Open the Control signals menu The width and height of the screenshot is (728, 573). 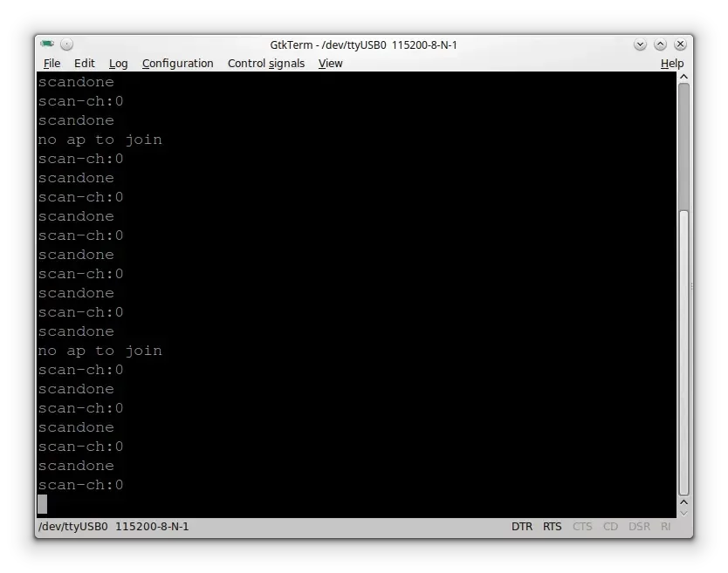pos(266,64)
